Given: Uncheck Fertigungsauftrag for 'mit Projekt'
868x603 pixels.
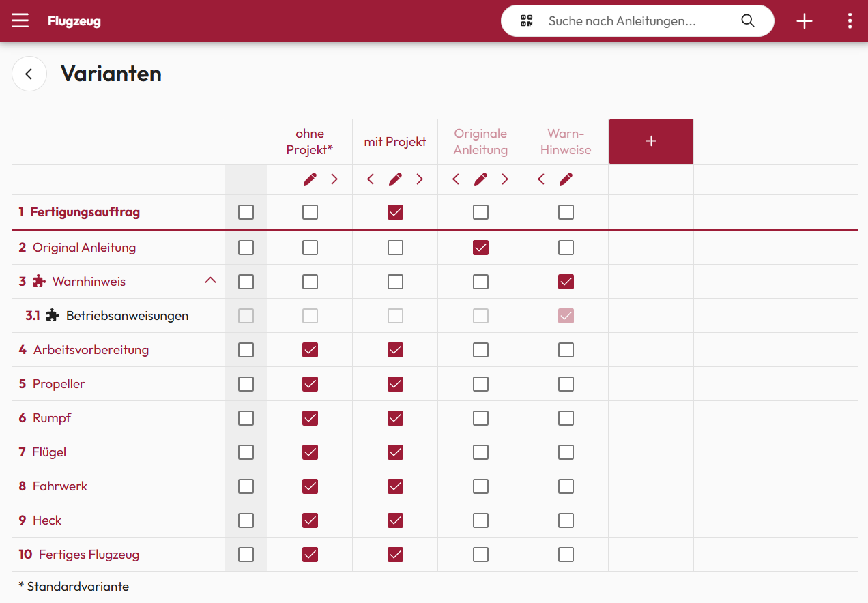Looking at the screenshot, I should pos(395,212).
